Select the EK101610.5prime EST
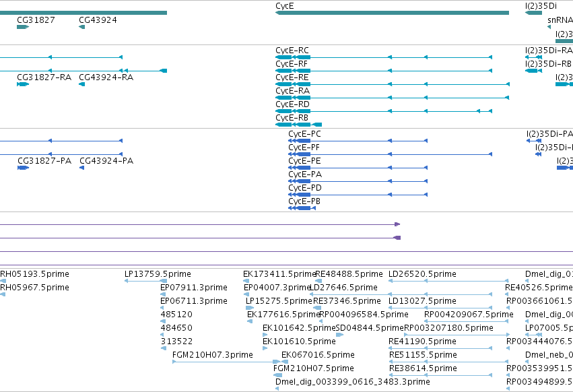Viewport: 573px width, 392px height. point(265,348)
